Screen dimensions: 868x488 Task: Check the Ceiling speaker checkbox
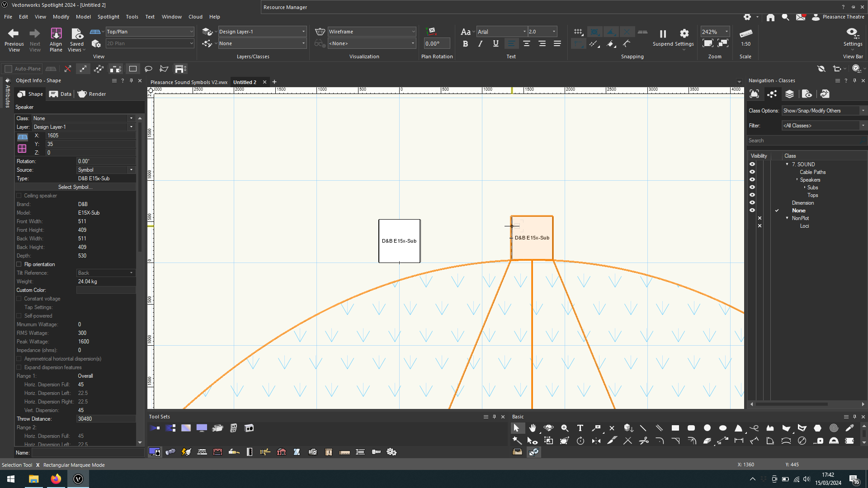tap(19, 195)
